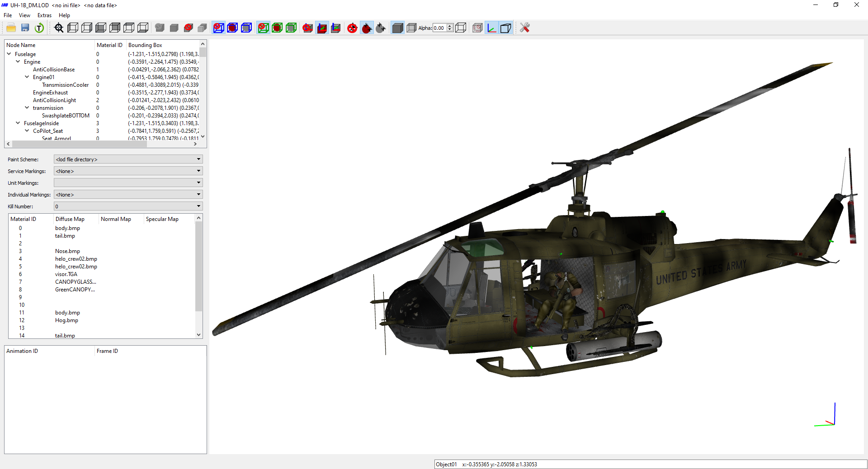Toggle the blue wireframe box with prohibition sign

click(218, 28)
